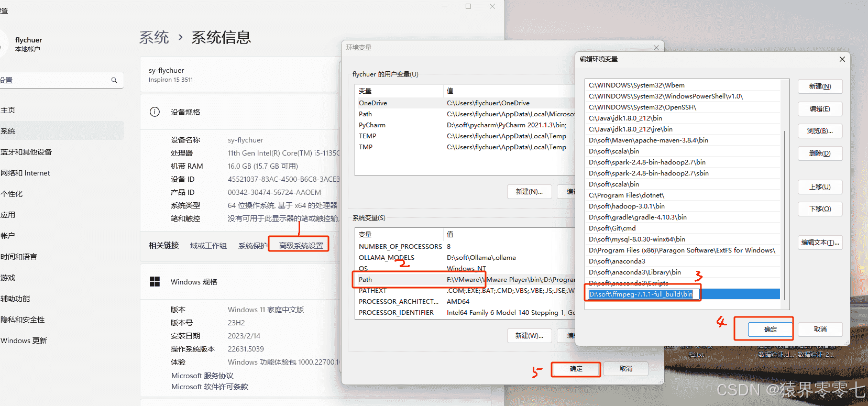Click the user variables 变量 column header

399,91
